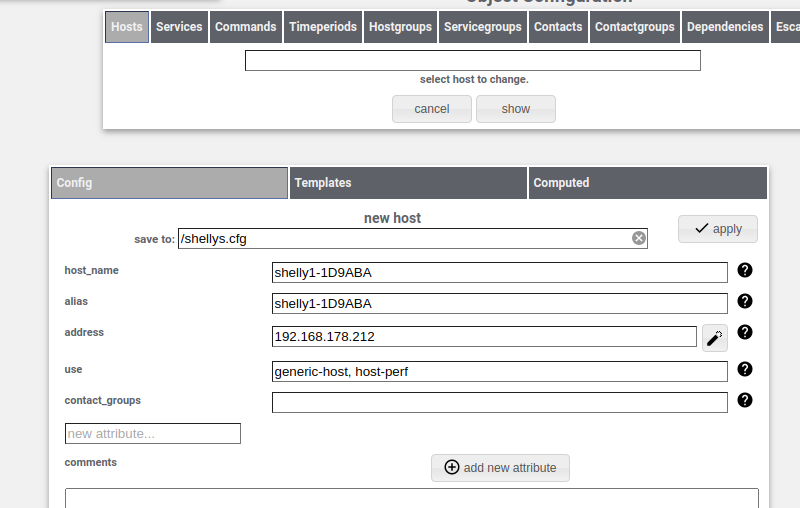The width and height of the screenshot is (800, 508).
Task: Click the save to file path field
Action: pos(413,239)
